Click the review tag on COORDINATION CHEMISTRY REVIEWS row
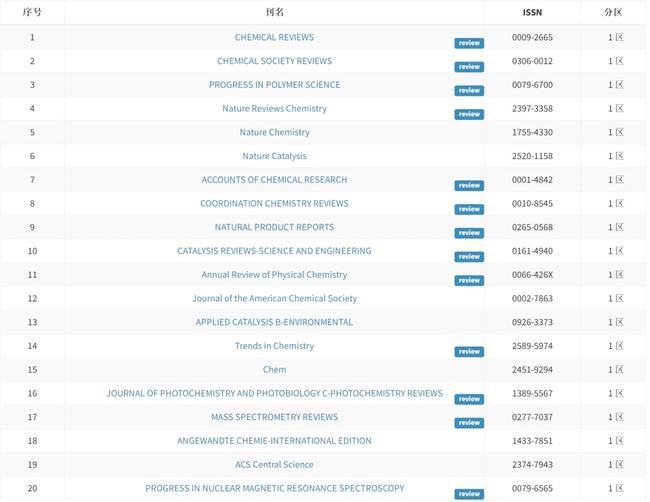The height and width of the screenshot is (502, 650). tap(469, 210)
